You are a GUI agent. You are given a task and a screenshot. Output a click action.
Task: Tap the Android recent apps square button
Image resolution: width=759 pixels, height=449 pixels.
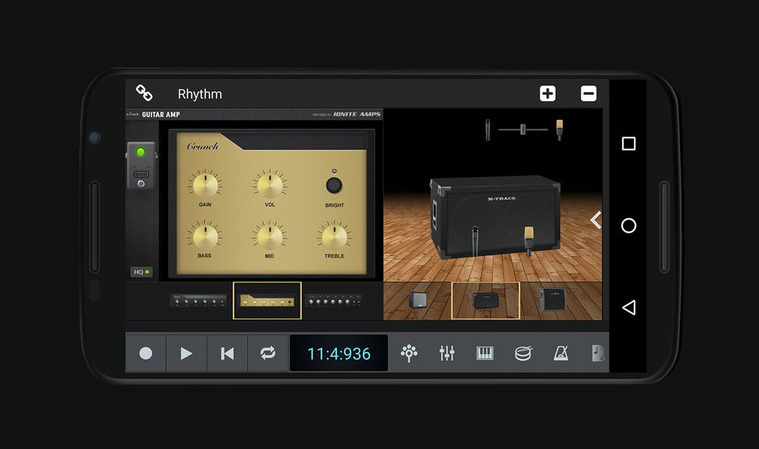click(628, 143)
